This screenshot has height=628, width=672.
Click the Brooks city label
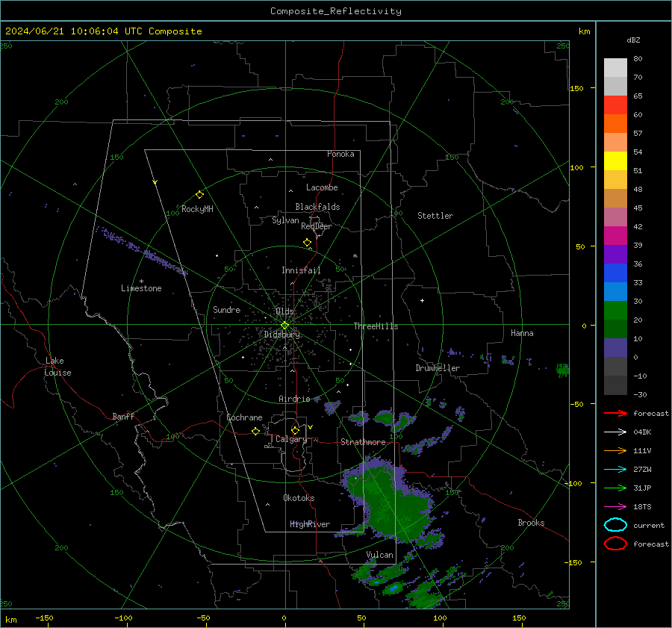531,523
